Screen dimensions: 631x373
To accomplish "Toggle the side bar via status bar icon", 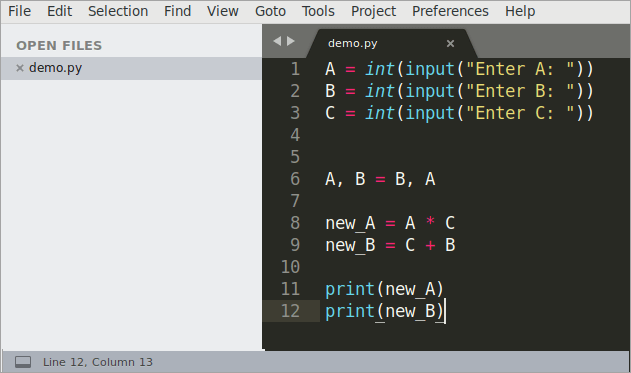I will coord(23,362).
